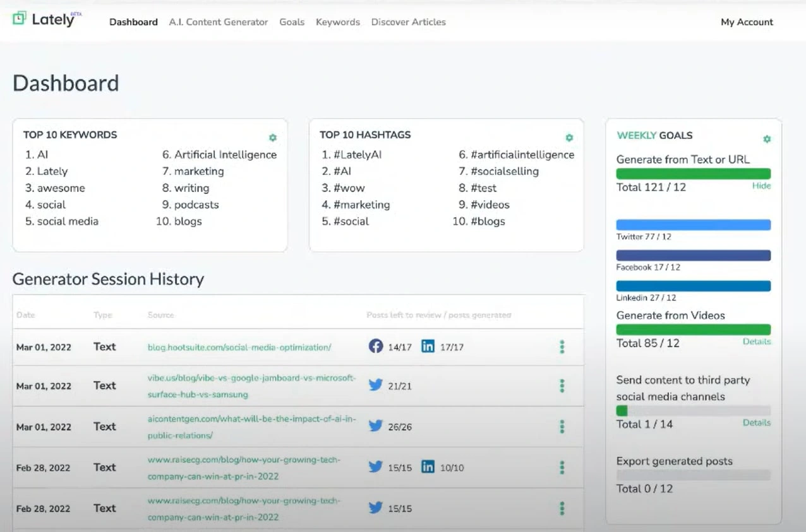The image size is (806, 532).
Task: Select keyword 'social media'
Action: (x=68, y=222)
